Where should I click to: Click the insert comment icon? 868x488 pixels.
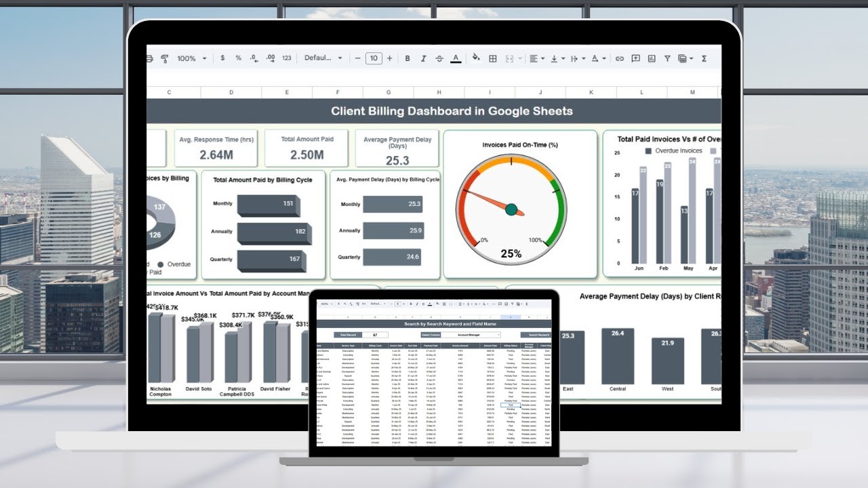[635, 58]
